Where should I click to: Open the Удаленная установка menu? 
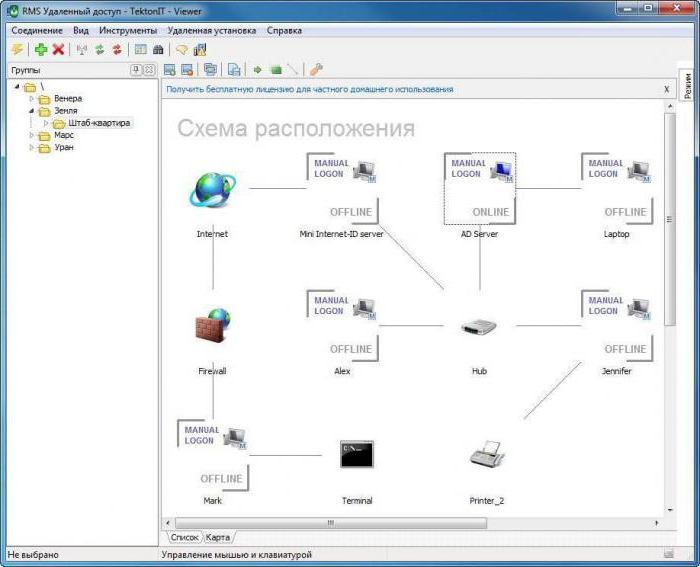coord(212,30)
